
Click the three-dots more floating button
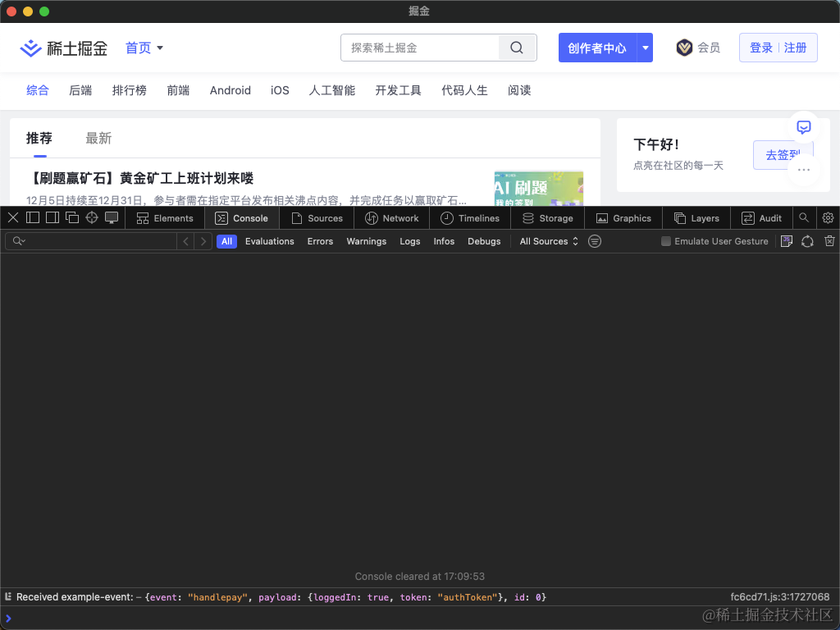pyautogui.click(x=804, y=170)
